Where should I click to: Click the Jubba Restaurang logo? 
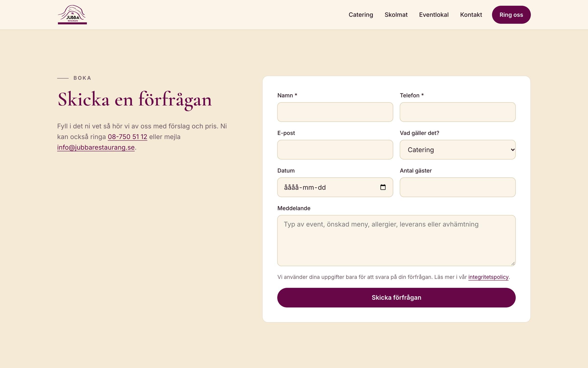pos(72,15)
